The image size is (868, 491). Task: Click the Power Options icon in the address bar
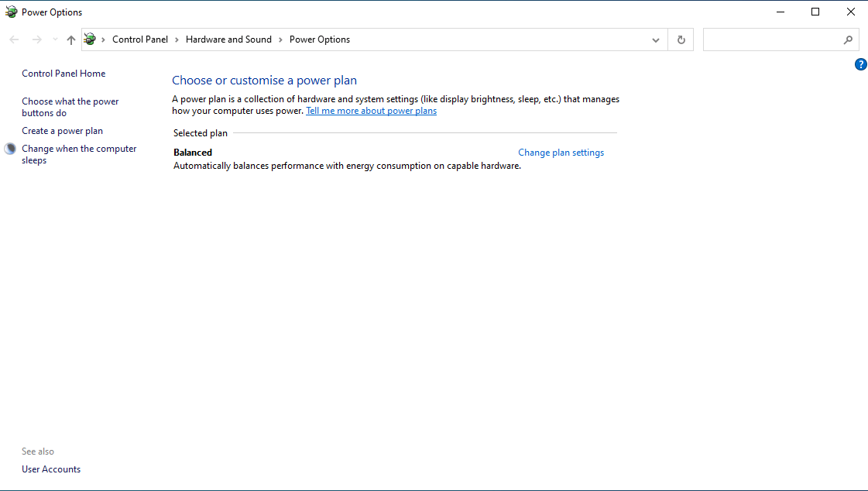click(x=90, y=39)
